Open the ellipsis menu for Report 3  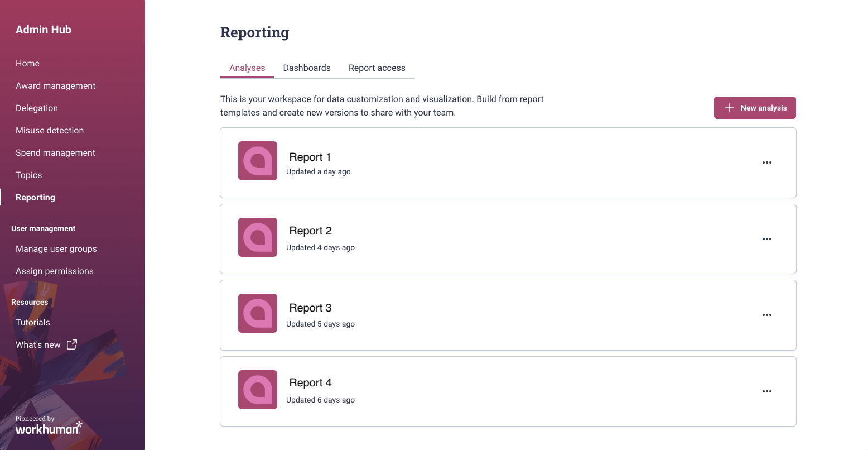767,315
